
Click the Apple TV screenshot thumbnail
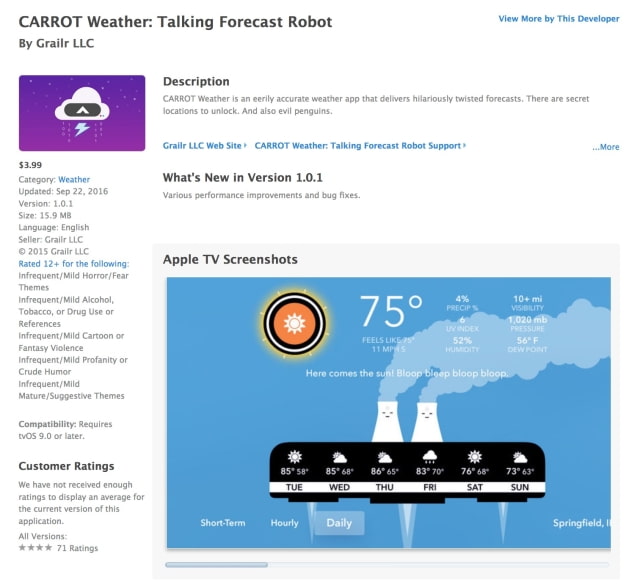[x=391, y=412]
